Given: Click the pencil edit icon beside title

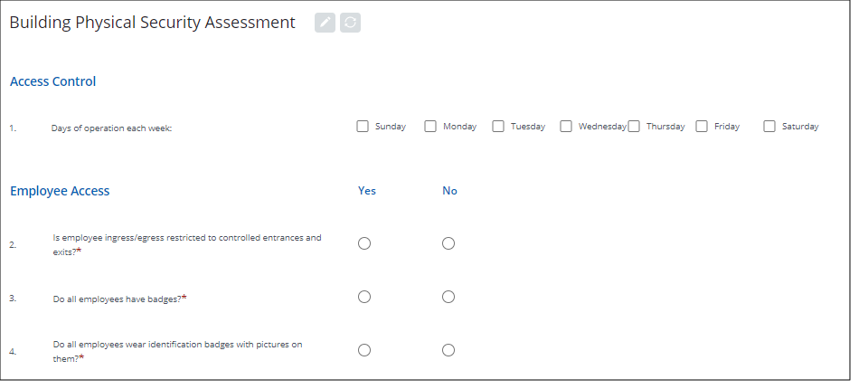Looking at the screenshot, I should click(325, 23).
